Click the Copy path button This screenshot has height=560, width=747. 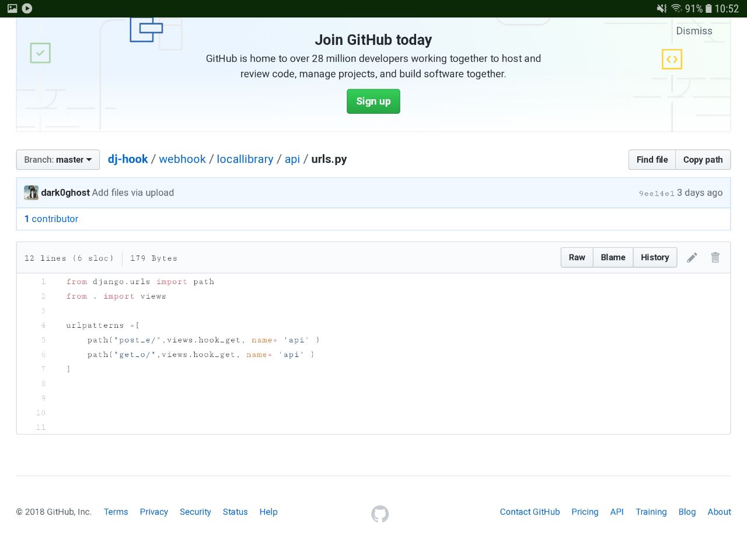[x=703, y=160]
